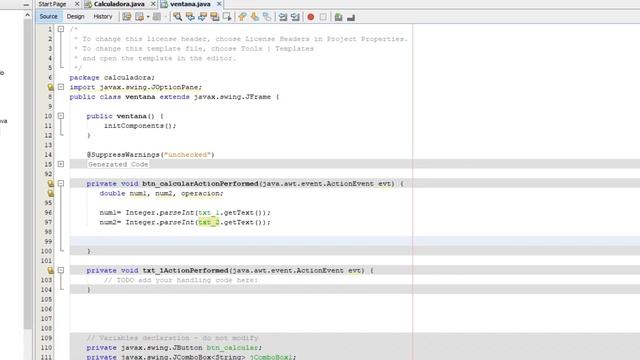This screenshot has height=360, width=640.
Task: Shift the line right
Action: pos(295,17)
